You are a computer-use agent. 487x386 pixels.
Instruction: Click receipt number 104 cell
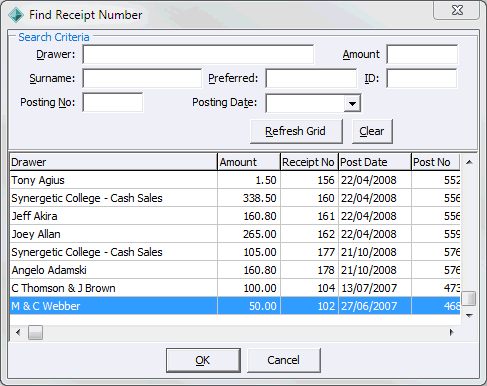pyautogui.click(x=309, y=288)
